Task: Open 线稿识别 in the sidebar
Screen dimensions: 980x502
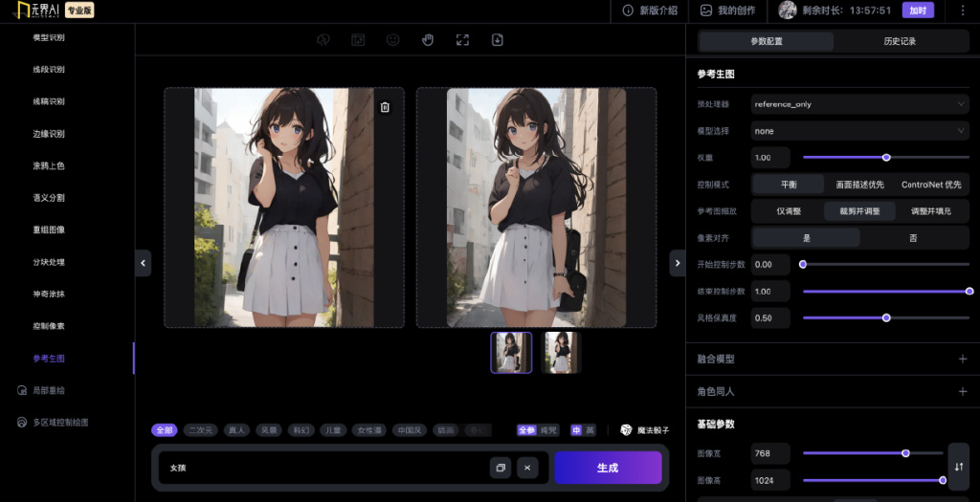Action: coord(49,101)
